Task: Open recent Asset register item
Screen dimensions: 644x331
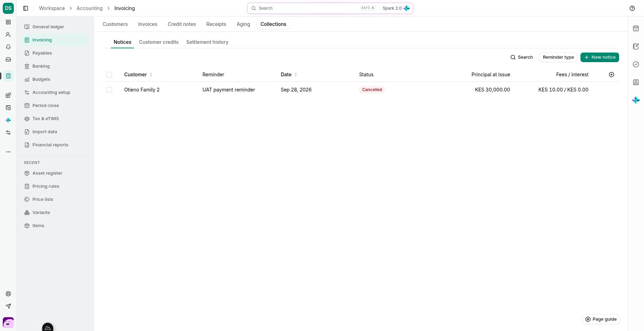Action: click(55, 173)
